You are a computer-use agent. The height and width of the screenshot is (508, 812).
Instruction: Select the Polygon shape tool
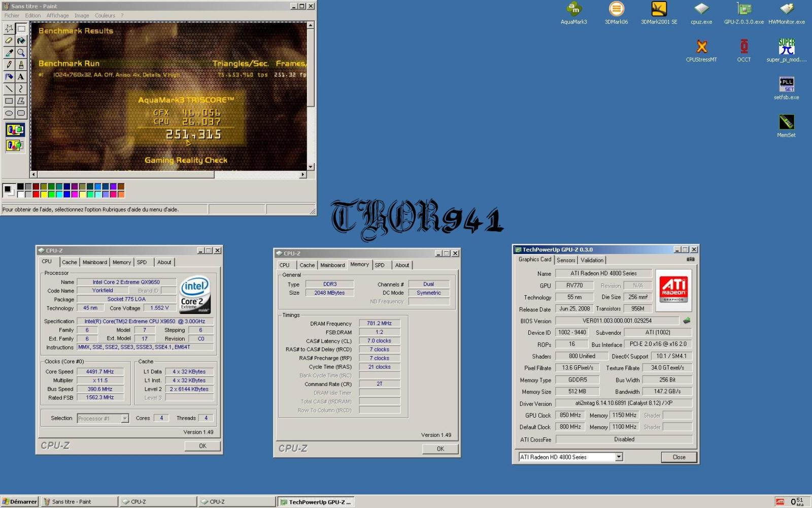pyautogui.click(x=21, y=102)
